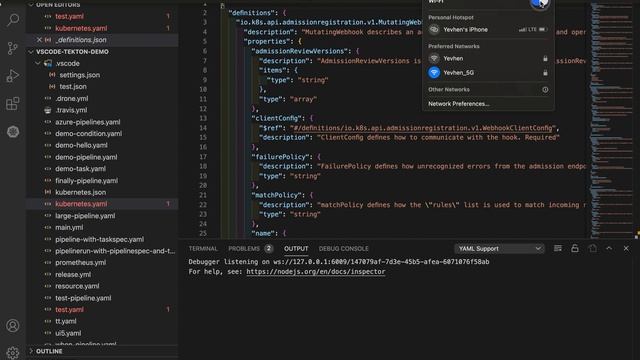The image size is (640, 360).
Task: Click the "failurePolicy" key on line 17
Action: click(281, 157)
